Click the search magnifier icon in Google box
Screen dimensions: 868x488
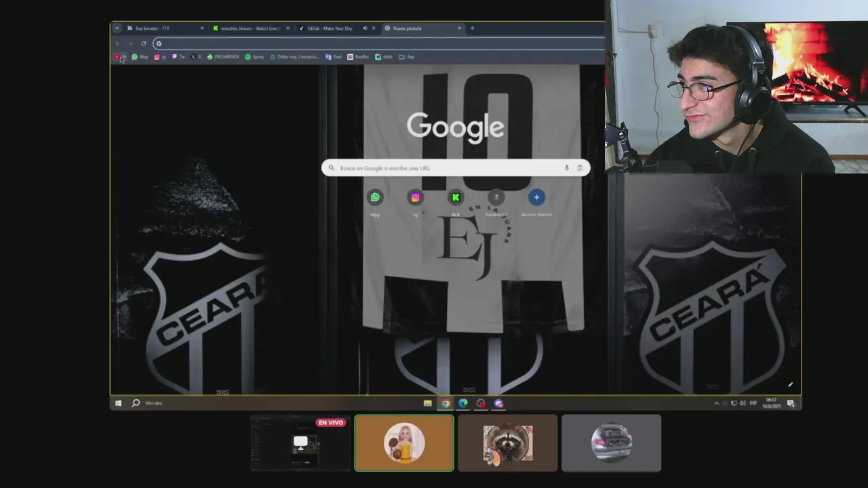tap(332, 167)
